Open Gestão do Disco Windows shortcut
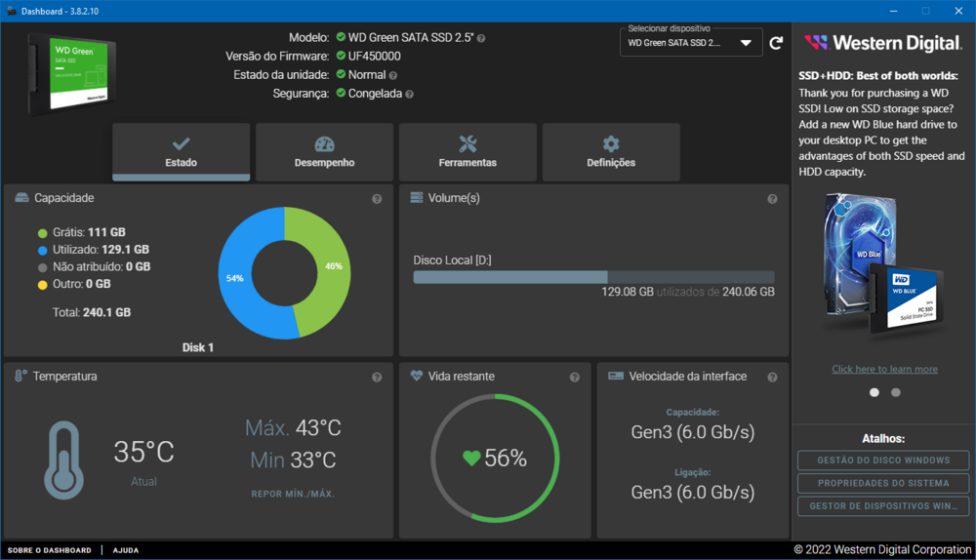 (883, 460)
